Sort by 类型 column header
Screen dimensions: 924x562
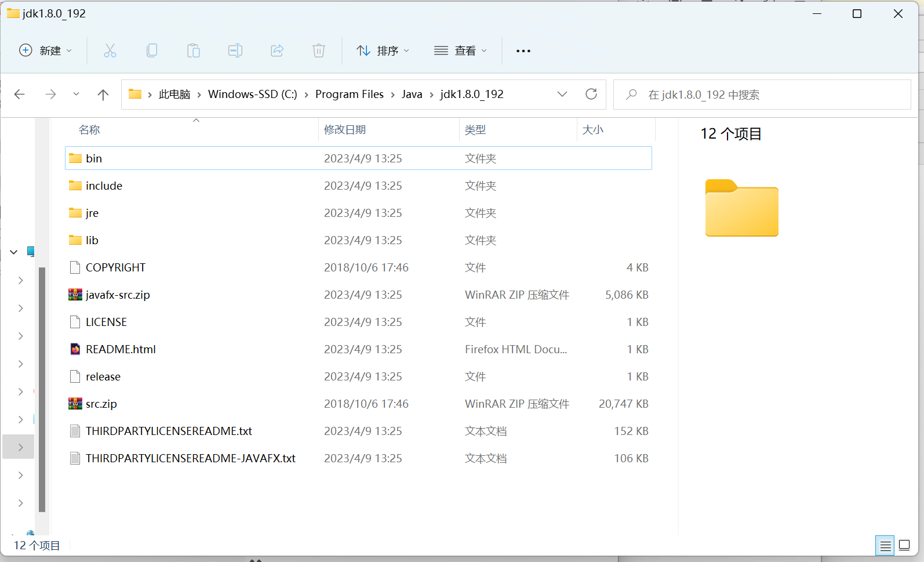[475, 130]
